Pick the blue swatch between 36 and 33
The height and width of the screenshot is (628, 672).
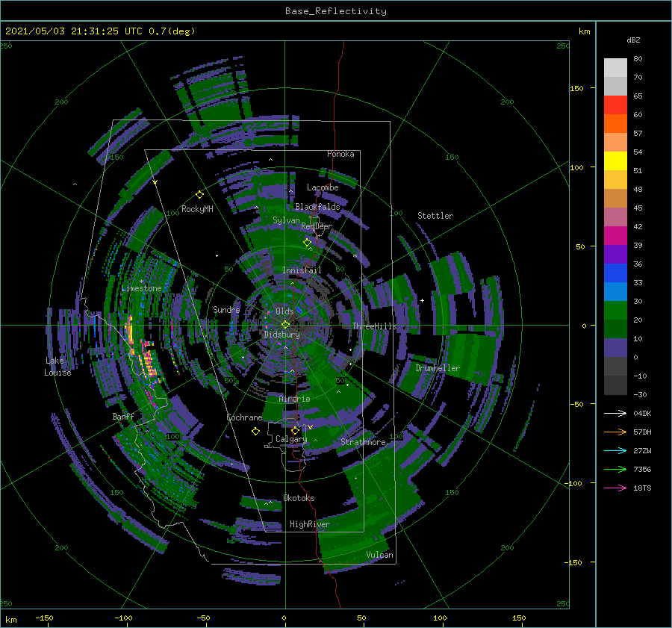(x=615, y=273)
